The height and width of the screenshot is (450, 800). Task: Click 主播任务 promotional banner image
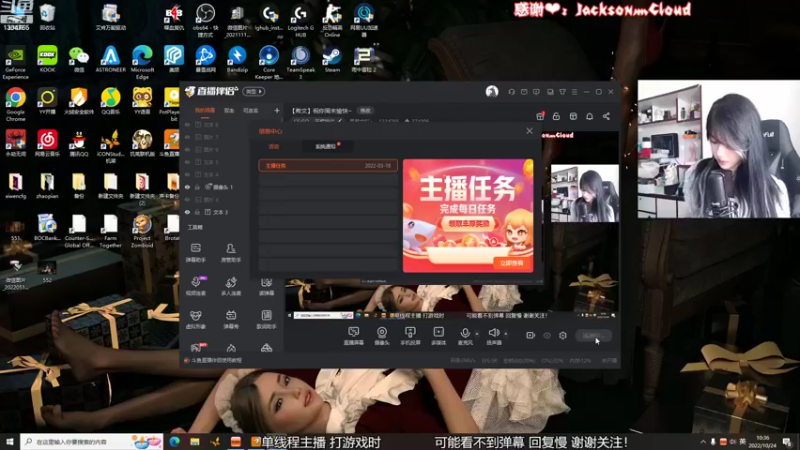tap(468, 215)
